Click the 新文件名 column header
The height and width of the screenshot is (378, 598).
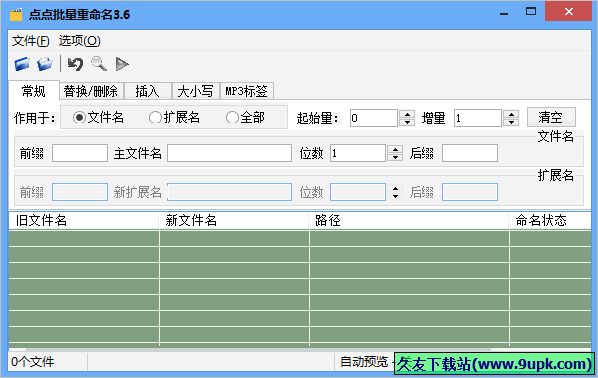234,220
